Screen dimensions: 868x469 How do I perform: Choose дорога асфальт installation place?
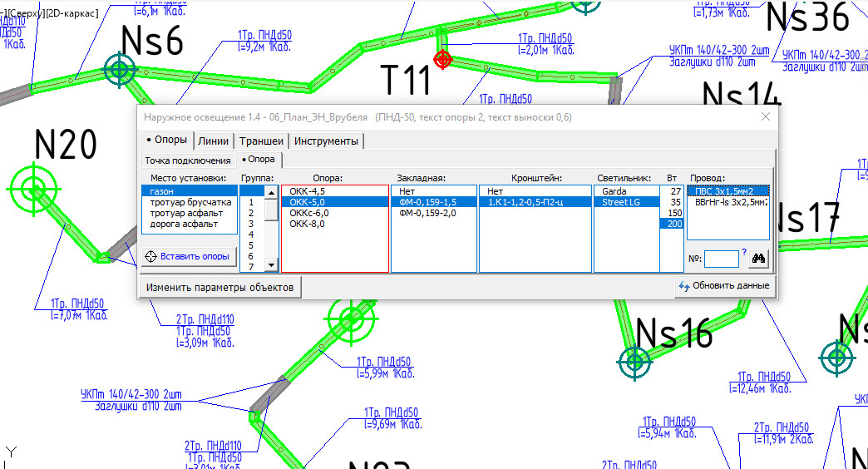[190, 224]
